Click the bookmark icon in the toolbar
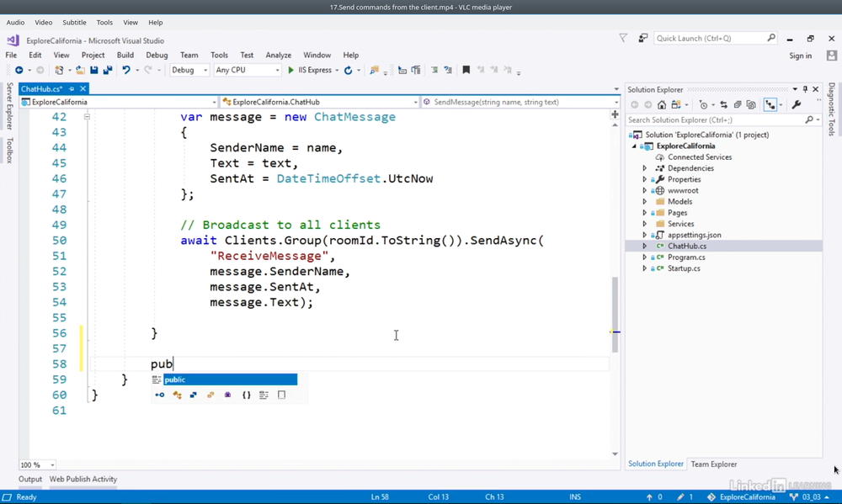Image resolution: width=842 pixels, height=504 pixels. pos(466,71)
